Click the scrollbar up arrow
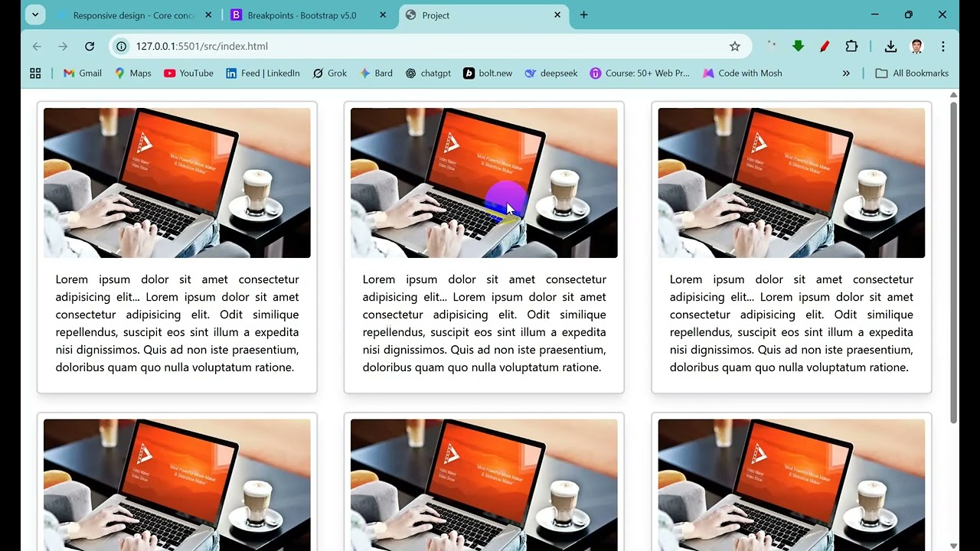The image size is (980, 551). point(953,95)
